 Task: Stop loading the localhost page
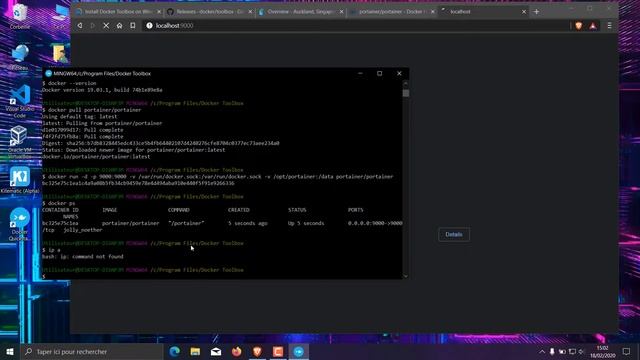point(106,25)
